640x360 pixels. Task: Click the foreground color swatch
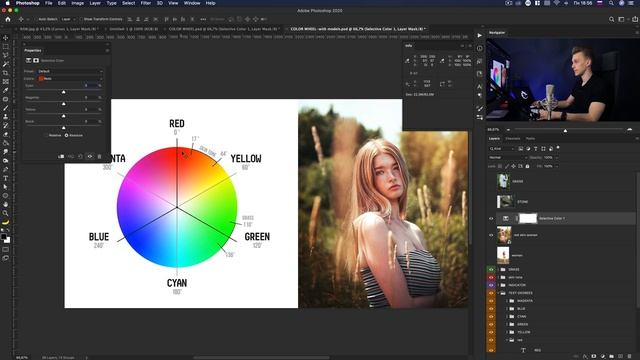(4, 237)
